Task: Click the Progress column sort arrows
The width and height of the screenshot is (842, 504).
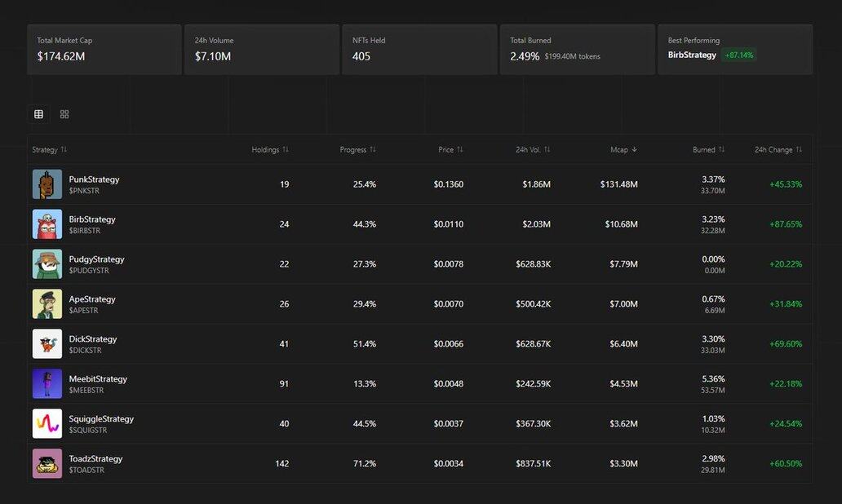Action: [373, 150]
